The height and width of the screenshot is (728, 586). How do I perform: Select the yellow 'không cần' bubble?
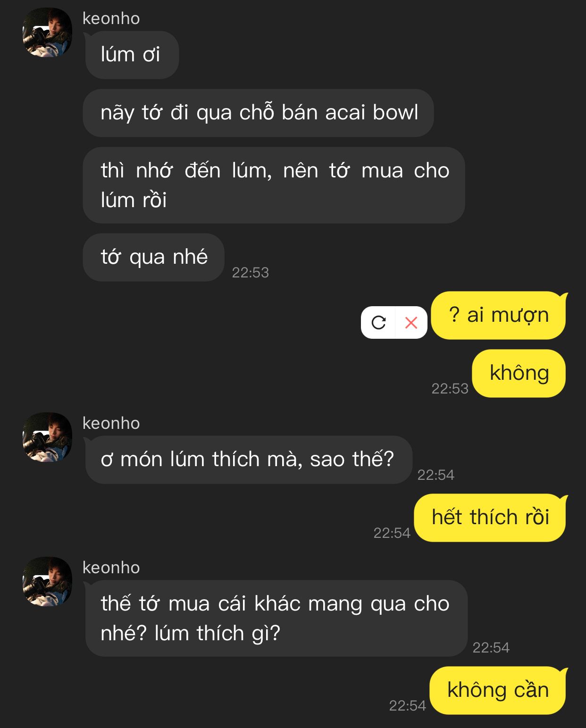[499, 690]
